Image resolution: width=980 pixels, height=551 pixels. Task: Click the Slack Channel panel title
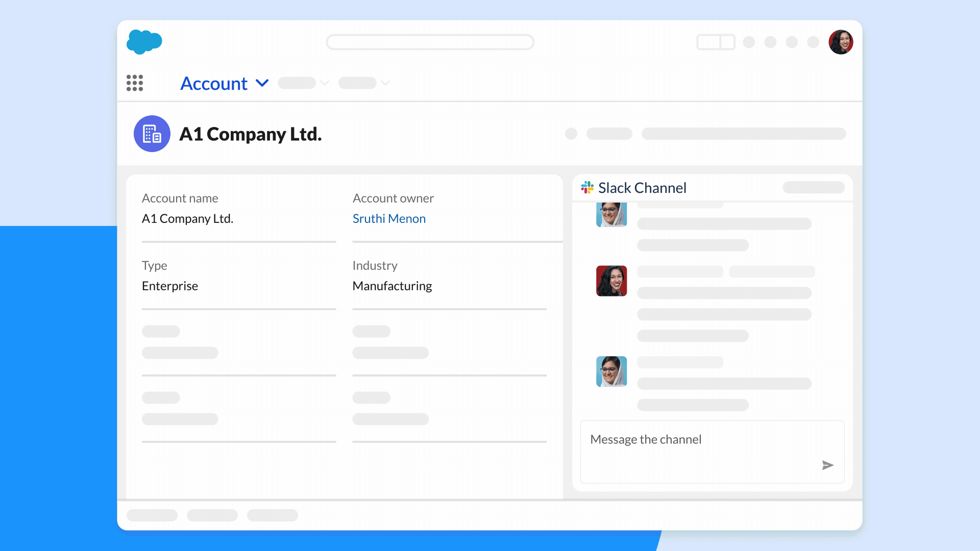(642, 188)
